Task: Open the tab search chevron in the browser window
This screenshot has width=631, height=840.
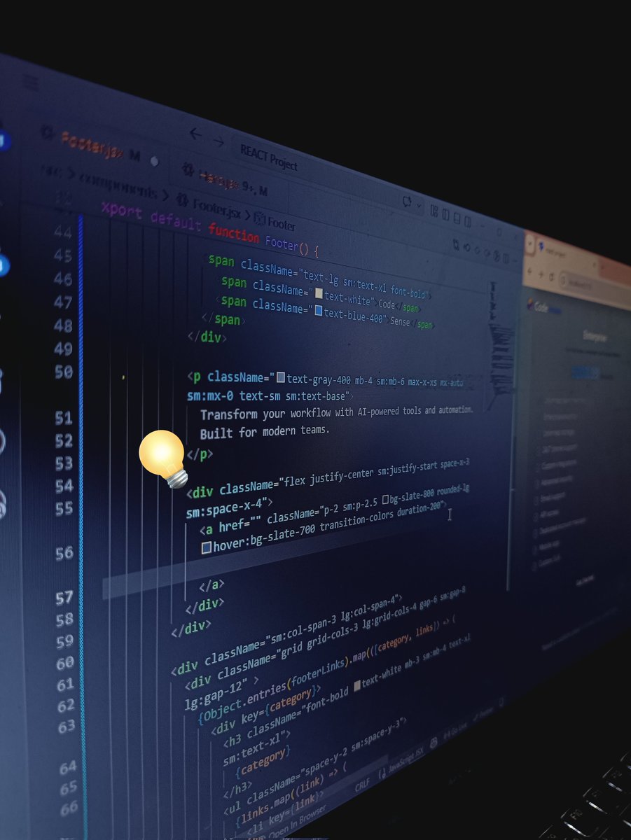Action: pyautogui.click(x=530, y=244)
